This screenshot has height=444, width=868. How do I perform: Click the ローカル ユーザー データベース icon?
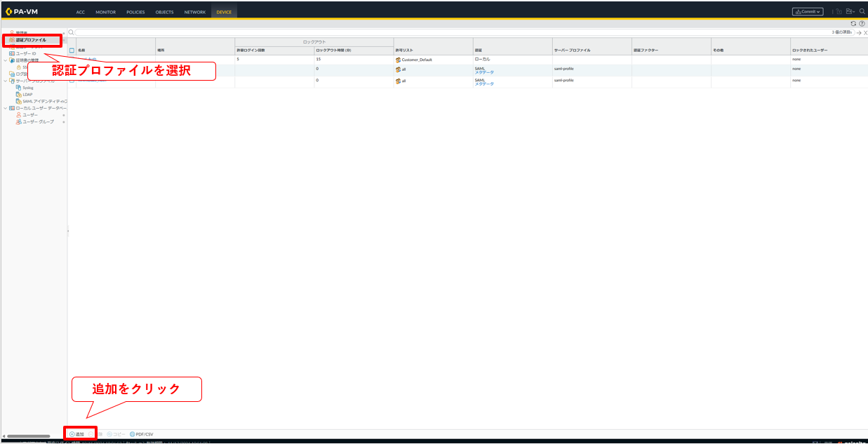(x=12, y=108)
